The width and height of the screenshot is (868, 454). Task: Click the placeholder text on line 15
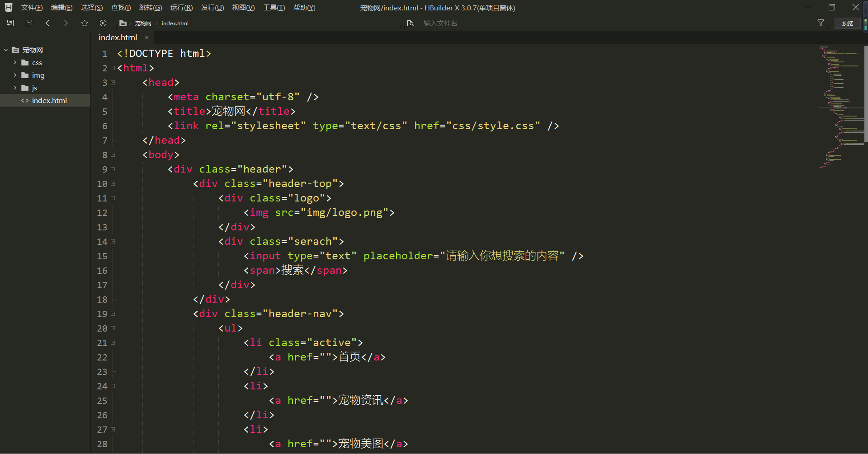pos(502,256)
